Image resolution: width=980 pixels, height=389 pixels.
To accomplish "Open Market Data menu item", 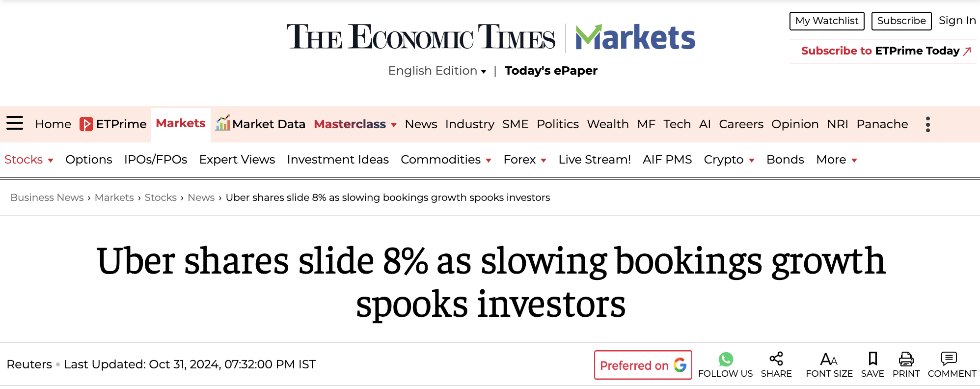I will [x=260, y=124].
